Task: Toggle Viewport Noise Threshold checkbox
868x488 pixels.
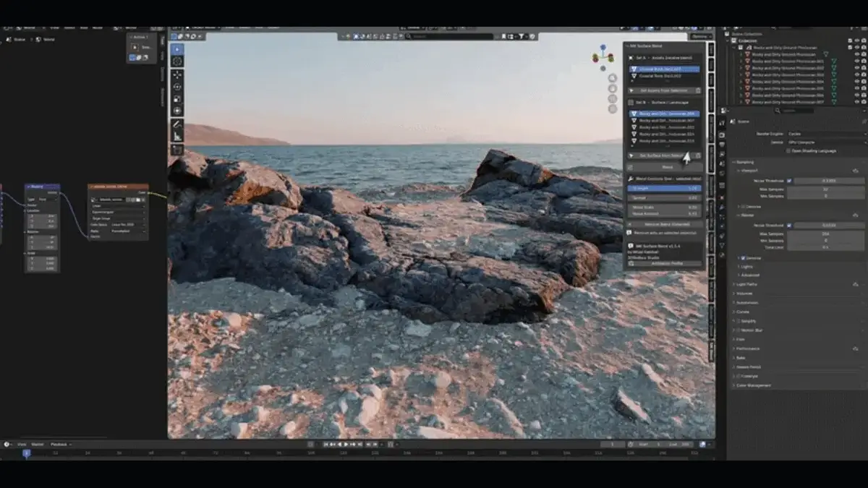Action: coord(789,181)
